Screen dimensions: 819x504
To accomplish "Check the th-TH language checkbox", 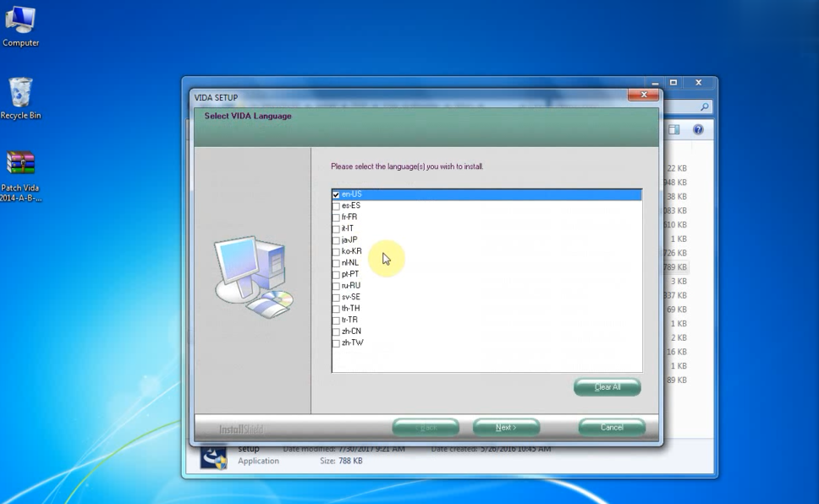I will pos(336,310).
